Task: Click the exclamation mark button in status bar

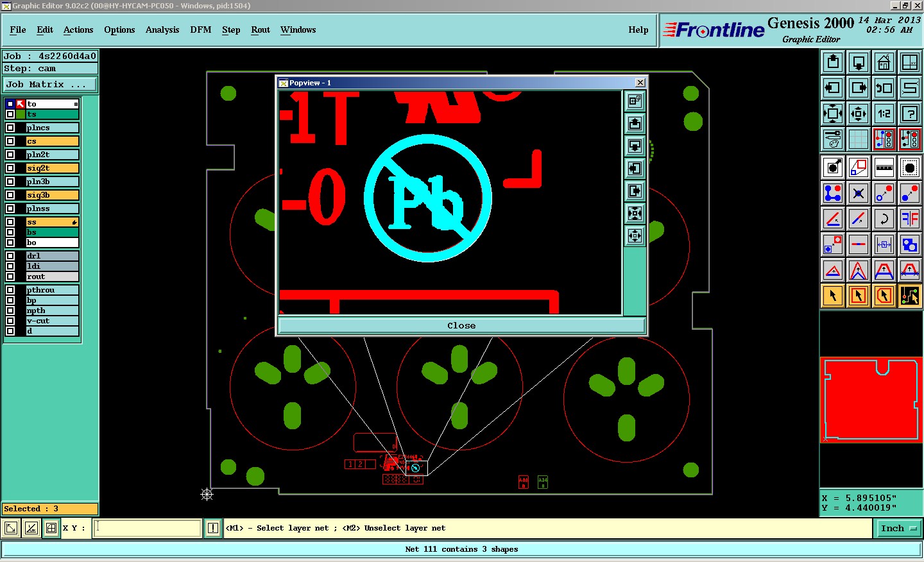Action: (213, 528)
